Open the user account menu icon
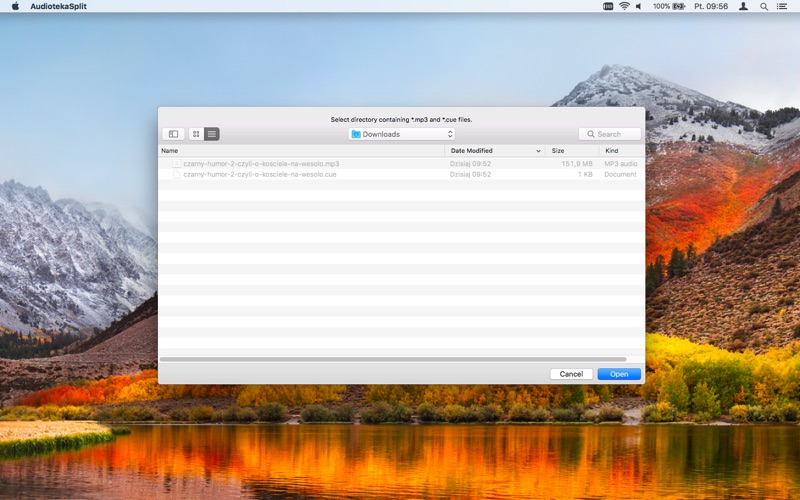 (x=743, y=6)
